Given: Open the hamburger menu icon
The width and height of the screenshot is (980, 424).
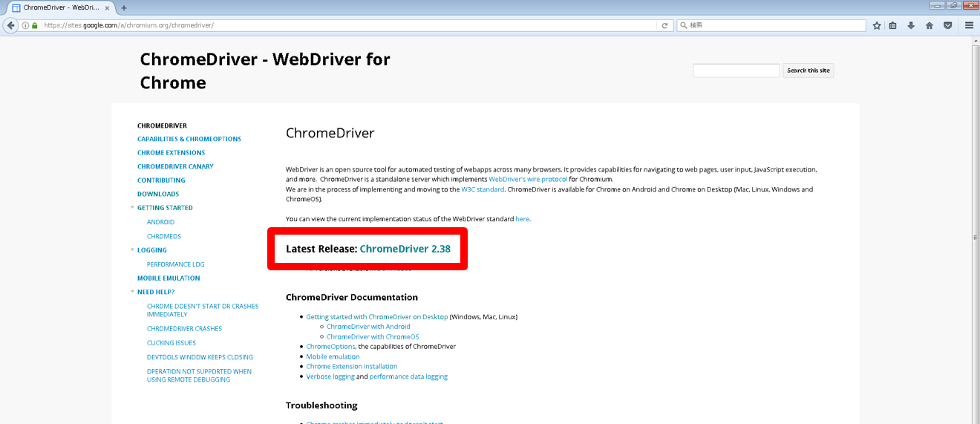Looking at the screenshot, I should [969, 25].
